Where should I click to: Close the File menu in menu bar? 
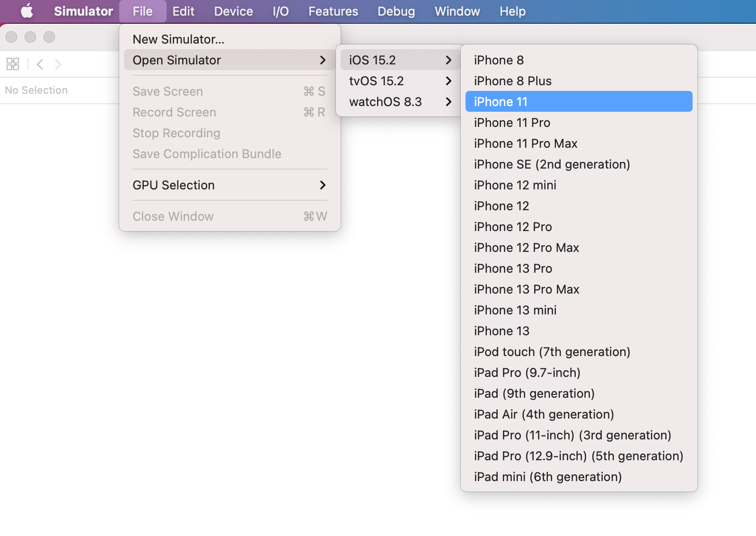point(142,11)
